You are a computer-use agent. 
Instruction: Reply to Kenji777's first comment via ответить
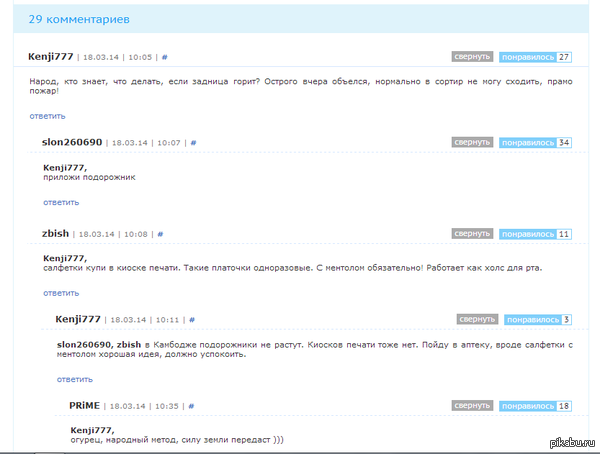coord(47,117)
